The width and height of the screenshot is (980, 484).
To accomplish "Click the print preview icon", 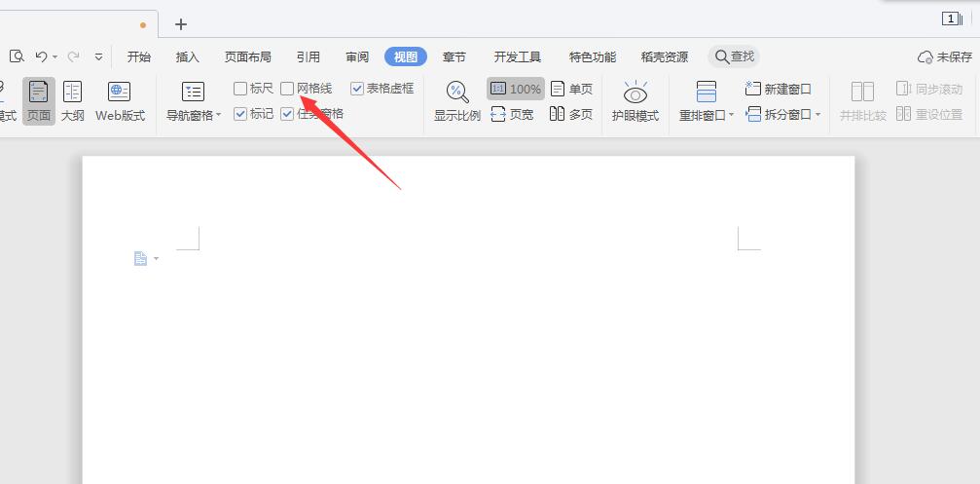I will coord(17,56).
